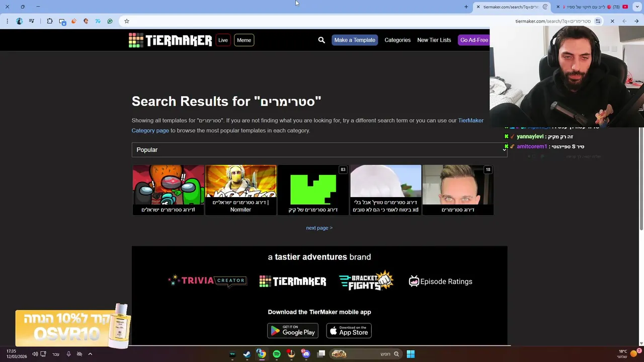Screen dimensions: 644x362
Task: Switch to the tiermaker.com search tab
Action: pos(513,7)
